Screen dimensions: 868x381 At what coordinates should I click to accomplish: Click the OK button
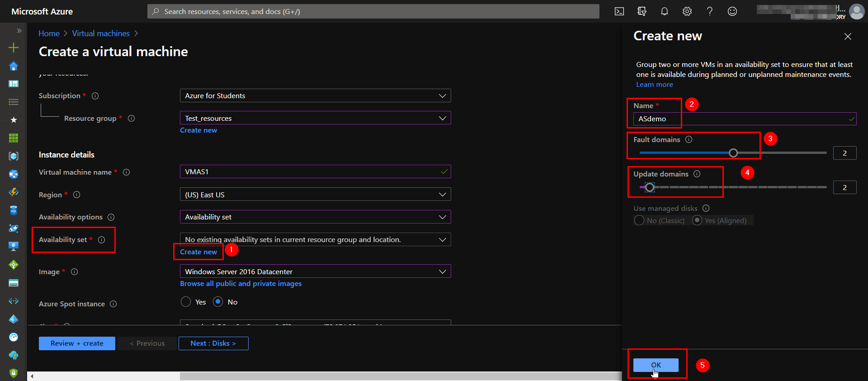656,365
